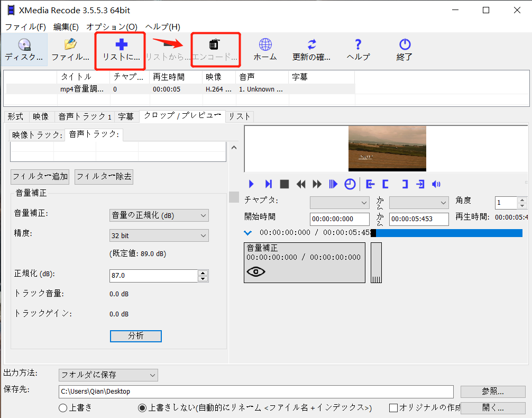Open the 音量補正 mode dropdown

[159, 215]
